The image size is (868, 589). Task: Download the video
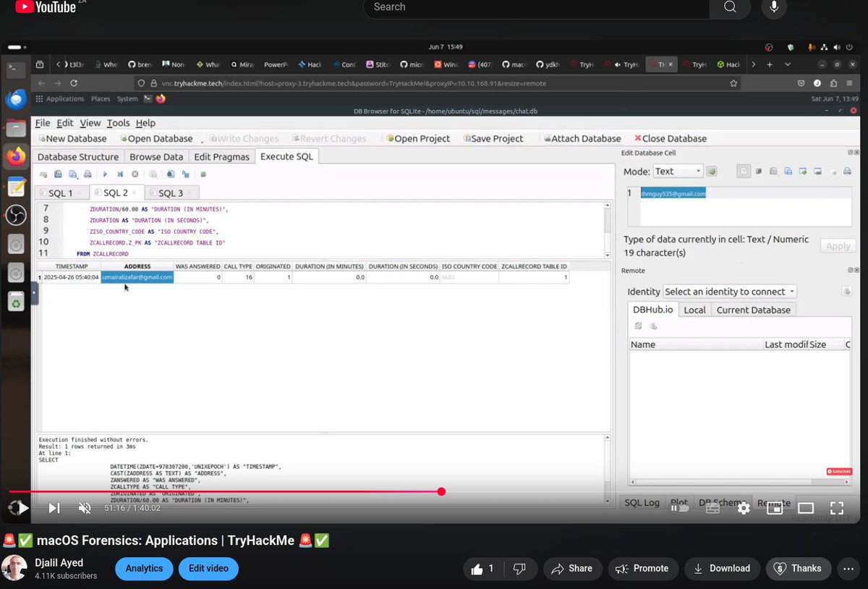pos(722,569)
